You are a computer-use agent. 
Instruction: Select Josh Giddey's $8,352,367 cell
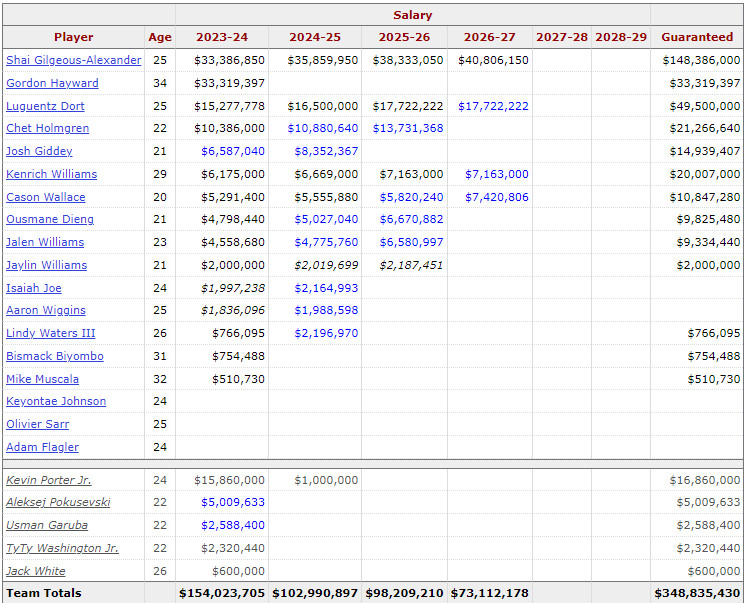pyautogui.click(x=326, y=151)
